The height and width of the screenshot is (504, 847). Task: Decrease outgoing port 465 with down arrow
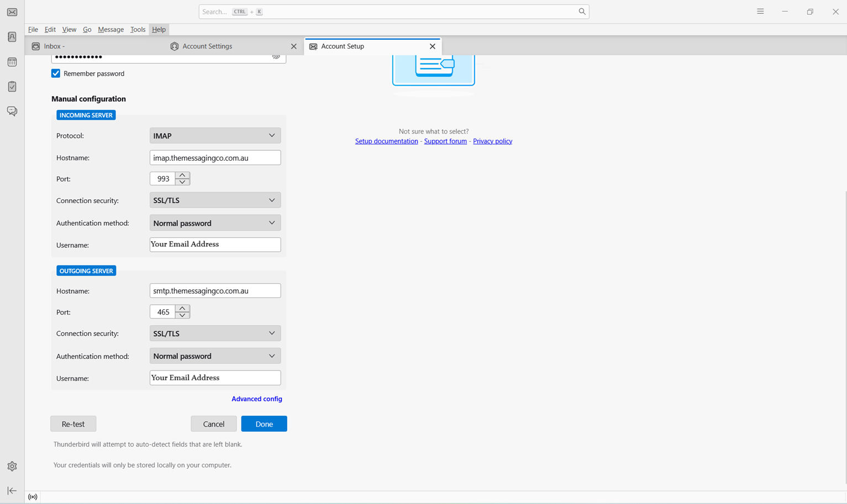pyautogui.click(x=182, y=315)
